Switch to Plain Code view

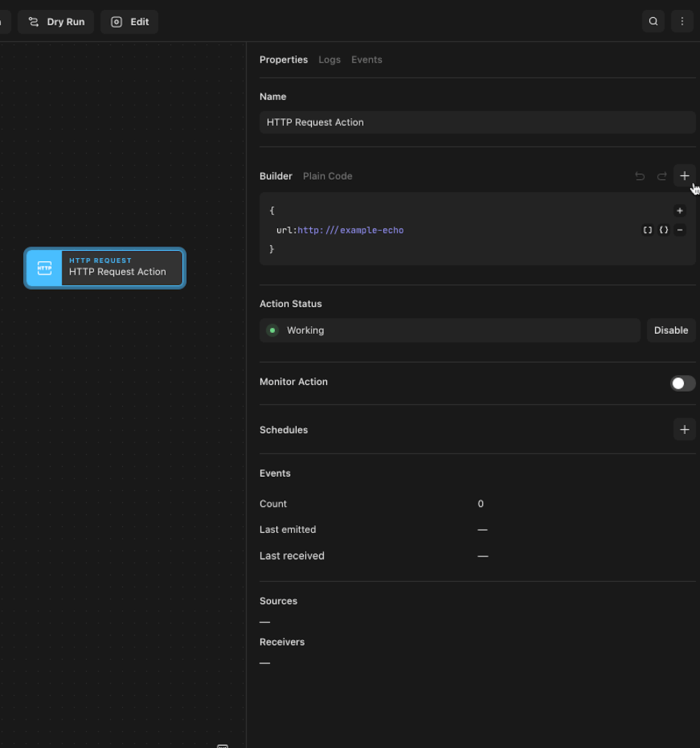point(327,176)
